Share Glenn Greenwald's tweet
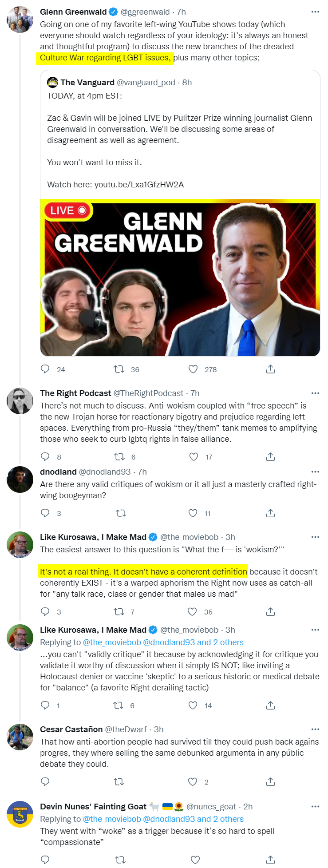This screenshot has width=328, height=868. 270,369
